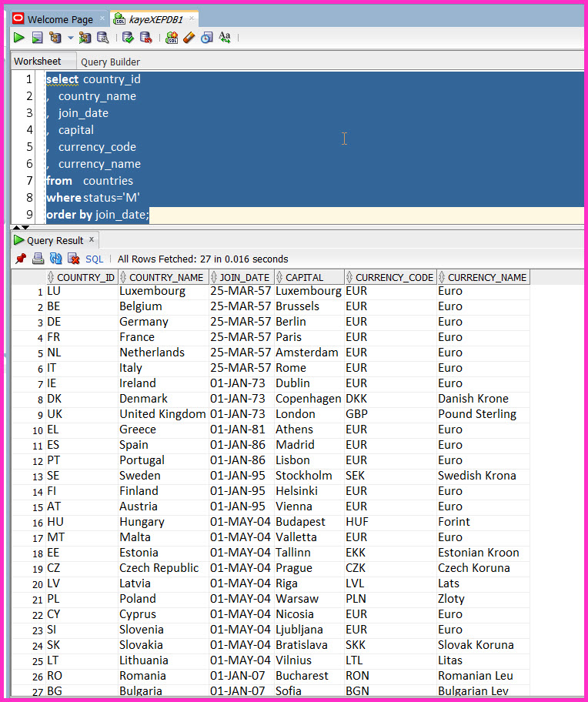Click the SQL link in results toolbar
588x702 pixels.
(x=95, y=259)
